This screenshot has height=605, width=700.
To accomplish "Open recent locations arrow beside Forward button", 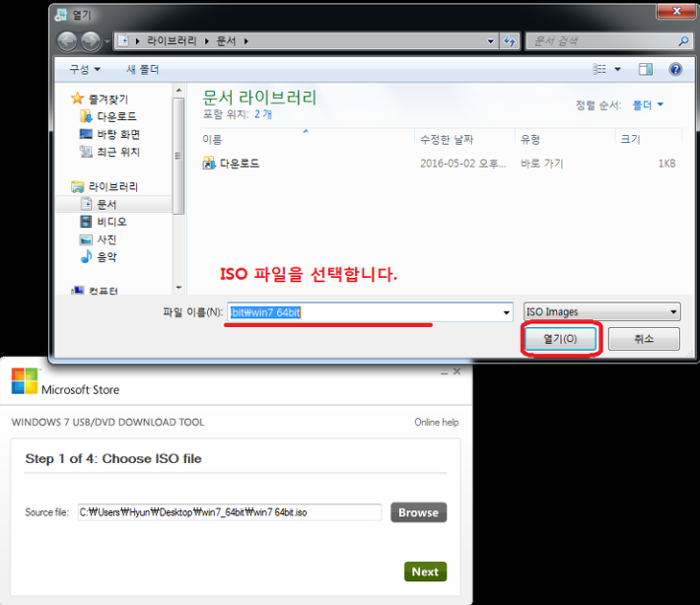I will [106, 41].
